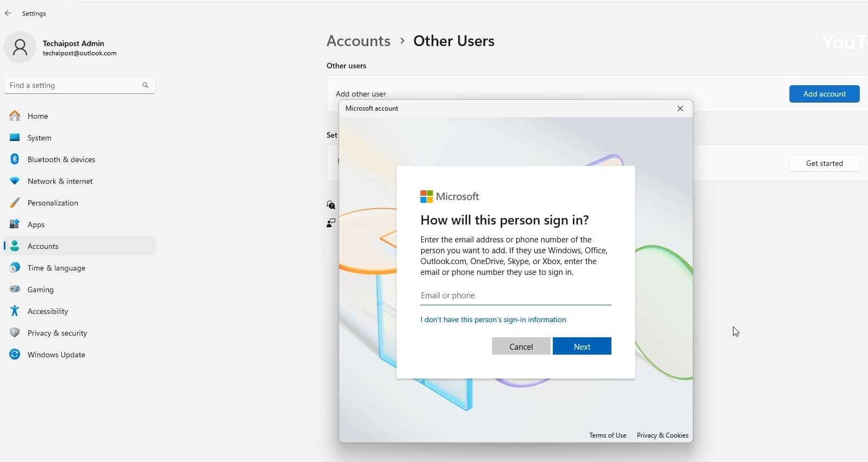The width and height of the screenshot is (868, 462).
Task: Click the "Add other user" label
Action: [x=361, y=94]
